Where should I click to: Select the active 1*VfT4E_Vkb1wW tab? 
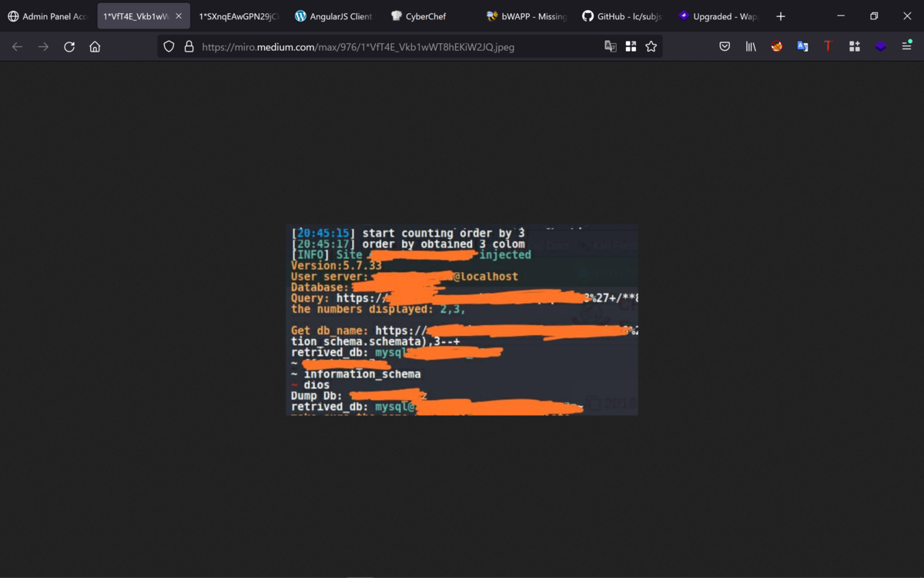[143, 16]
